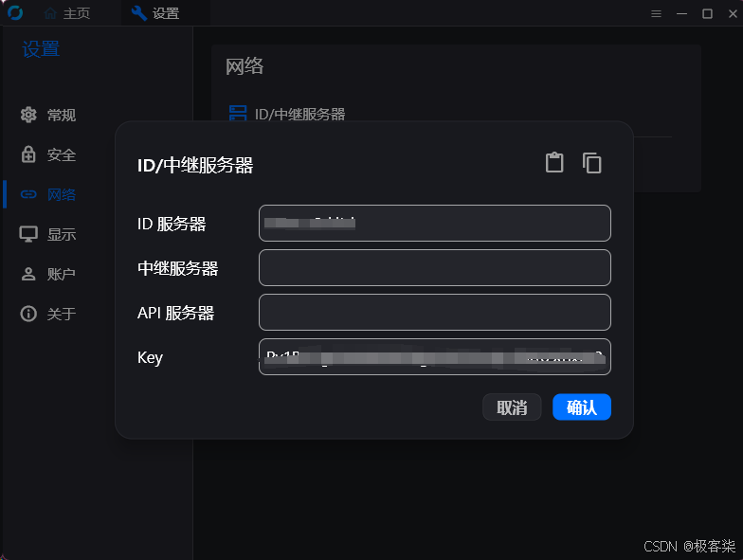The height and width of the screenshot is (560, 743).
Task: Focus the API 服务器 input field
Action: coord(434,313)
